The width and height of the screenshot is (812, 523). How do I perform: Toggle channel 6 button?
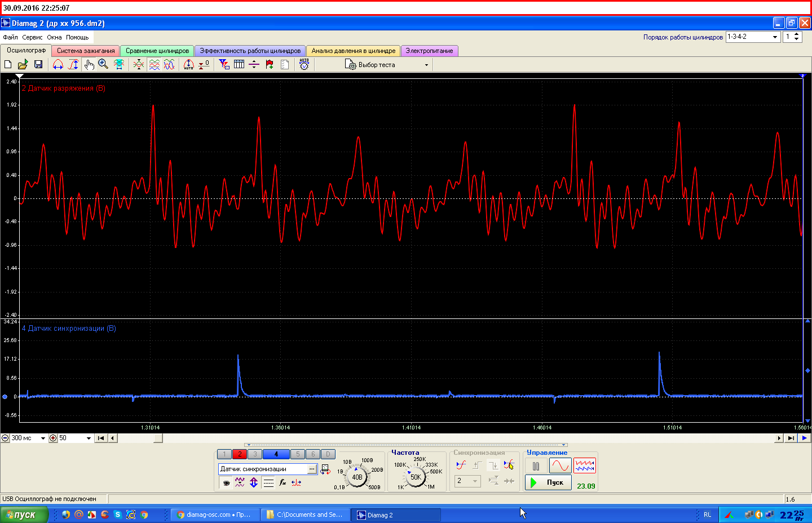(313, 454)
